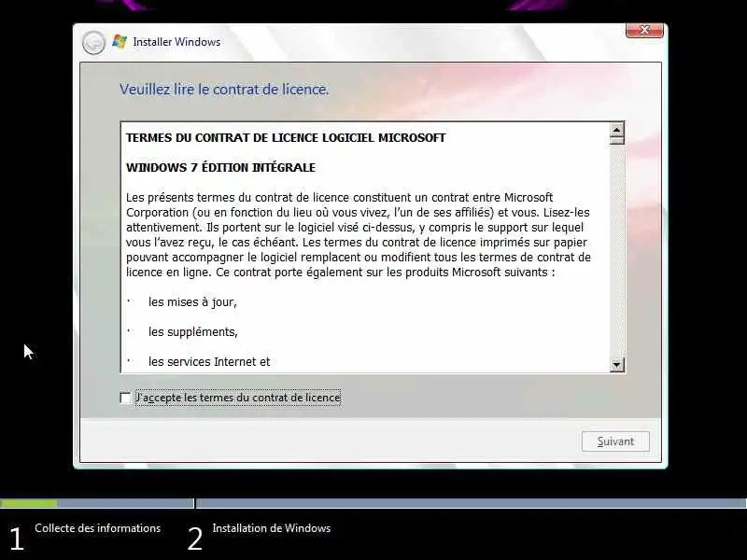Click the Windows flag logo icon
Image resolution: width=747 pixels, height=560 pixels.
(x=120, y=41)
